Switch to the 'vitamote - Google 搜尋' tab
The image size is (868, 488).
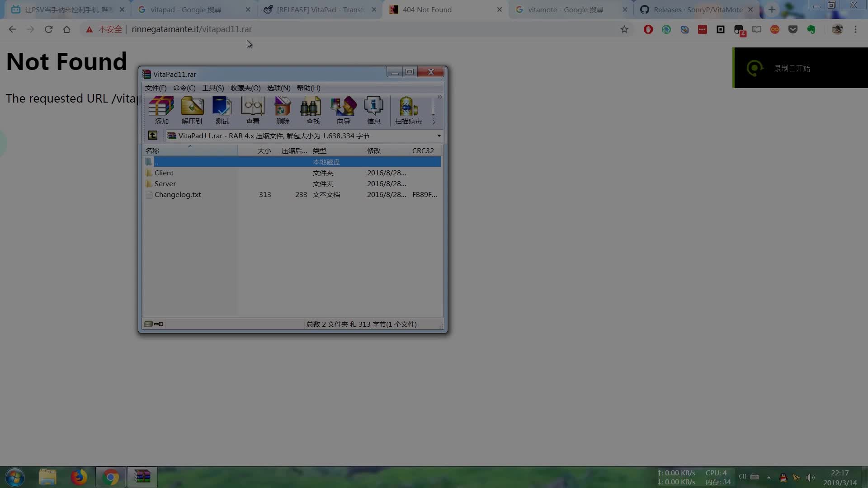click(571, 9)
